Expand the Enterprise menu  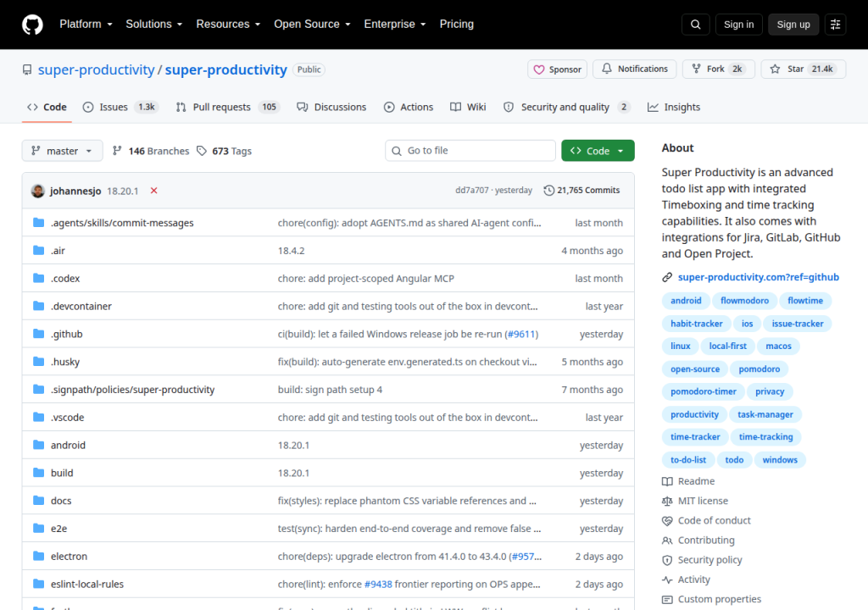click(x=395, y=25)
